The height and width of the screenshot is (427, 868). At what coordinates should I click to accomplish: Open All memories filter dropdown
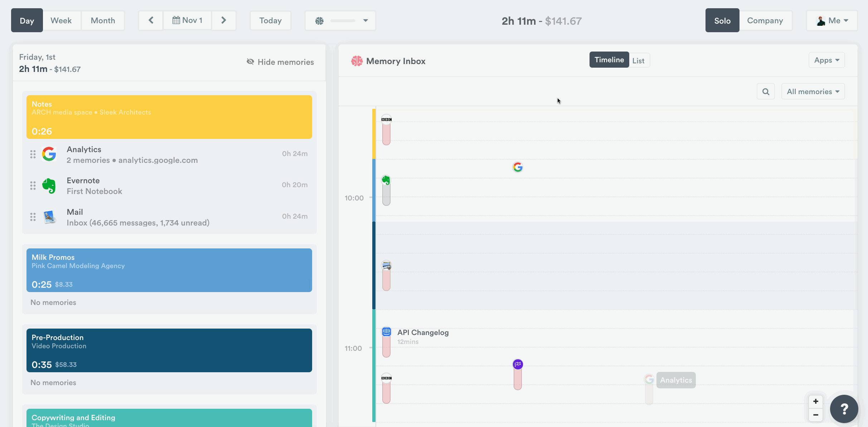point(813,92)
